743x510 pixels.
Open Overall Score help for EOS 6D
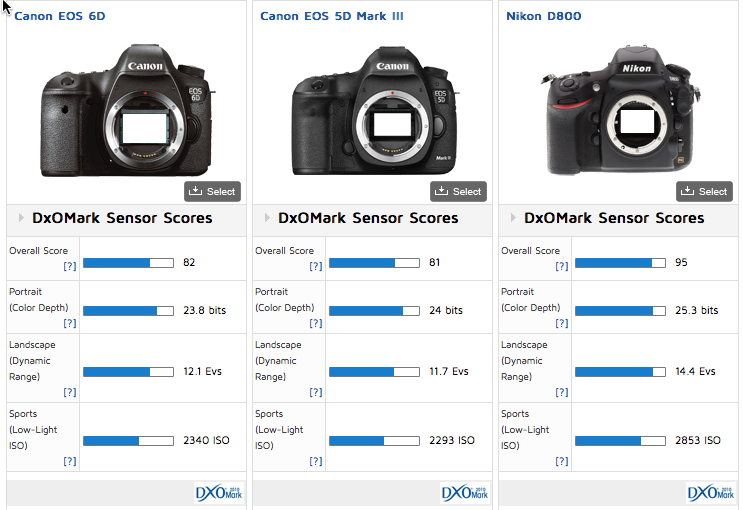[70, 266]
